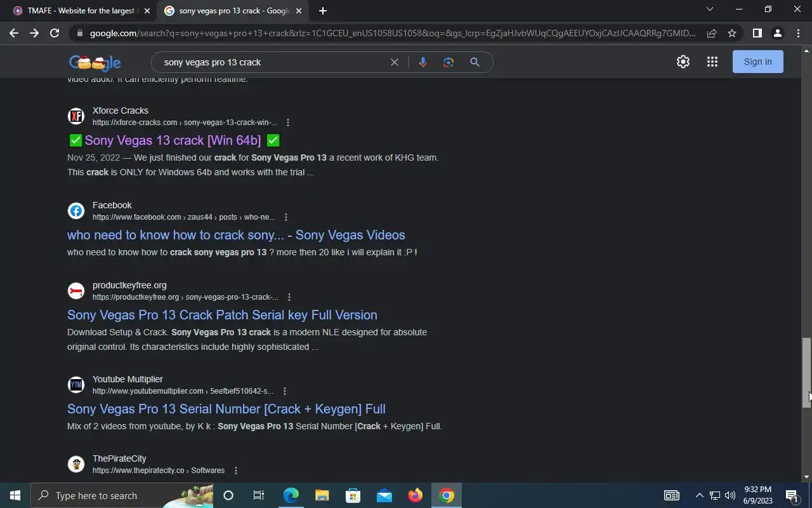
Task: Clear the search query with the X
Action: point(395,62)
